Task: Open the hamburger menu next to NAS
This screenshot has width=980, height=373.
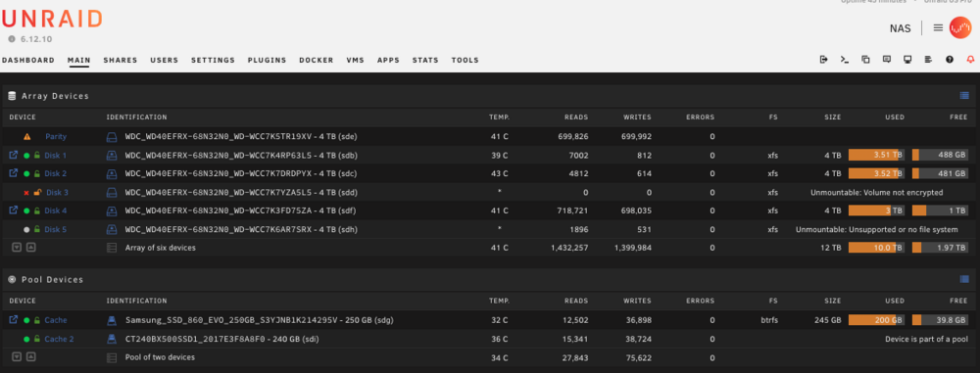Action: pyautogui.click(x=938, y=28)
